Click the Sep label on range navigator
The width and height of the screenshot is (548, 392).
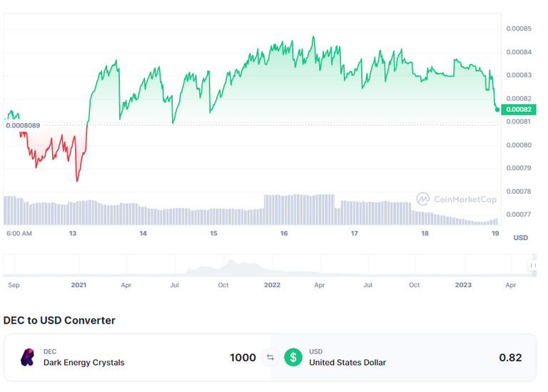click(x=14, y=285)
